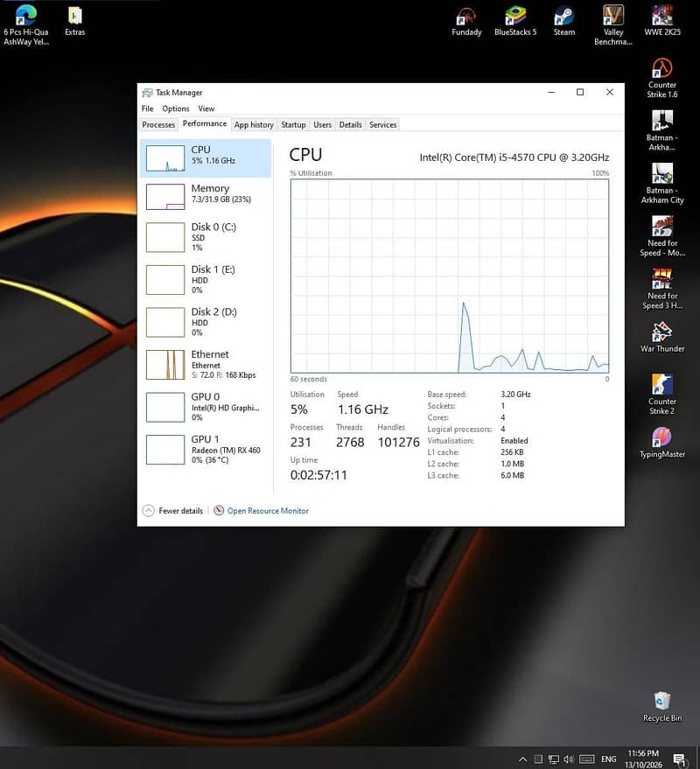Select the Edge shortcut named 6 Pcs Hi-Qua
The height and width of the screenshot is (769, 700).
[x=26, y=24]
